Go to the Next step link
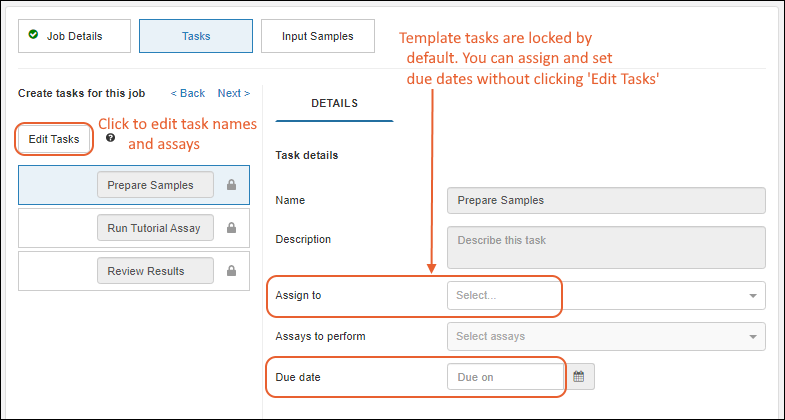The width and height of the screenshot is (785, 420). pyautogui.click(x=233, y=93)
